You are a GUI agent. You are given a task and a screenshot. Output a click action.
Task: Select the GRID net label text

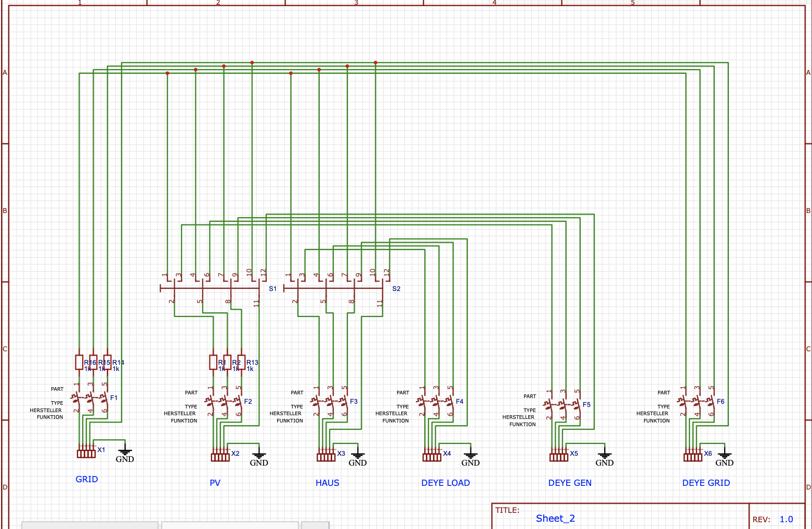pos(87,479)
